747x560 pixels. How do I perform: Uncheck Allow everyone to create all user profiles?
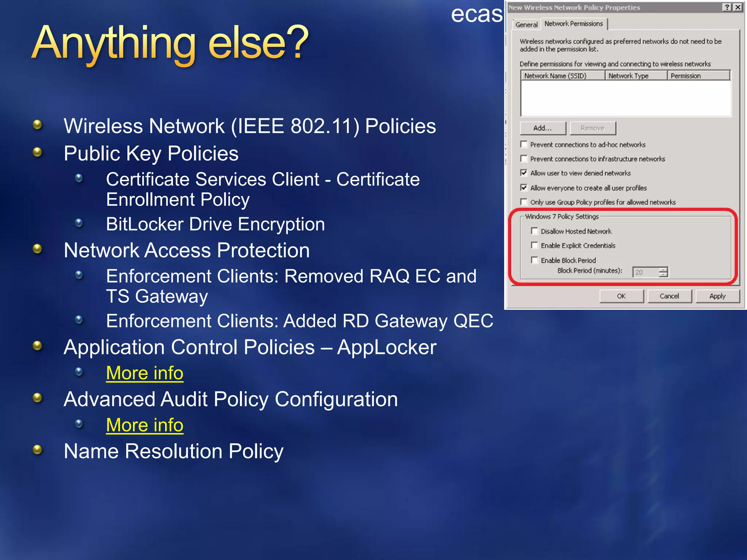[x=524, y=188]
